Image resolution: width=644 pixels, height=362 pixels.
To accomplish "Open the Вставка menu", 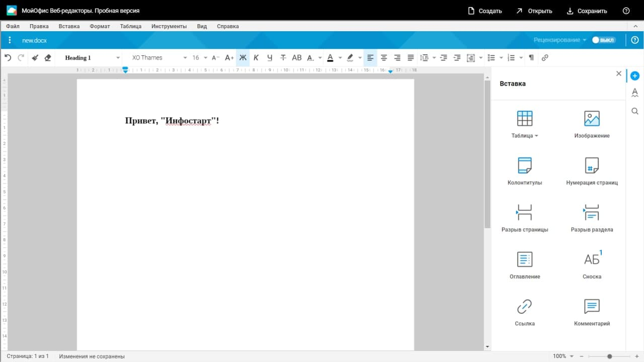I will (x=69, y=26).
